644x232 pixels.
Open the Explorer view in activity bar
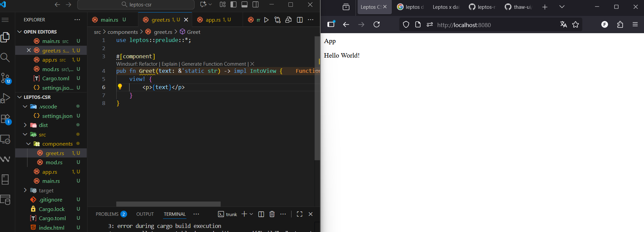[x=5, y=37]
